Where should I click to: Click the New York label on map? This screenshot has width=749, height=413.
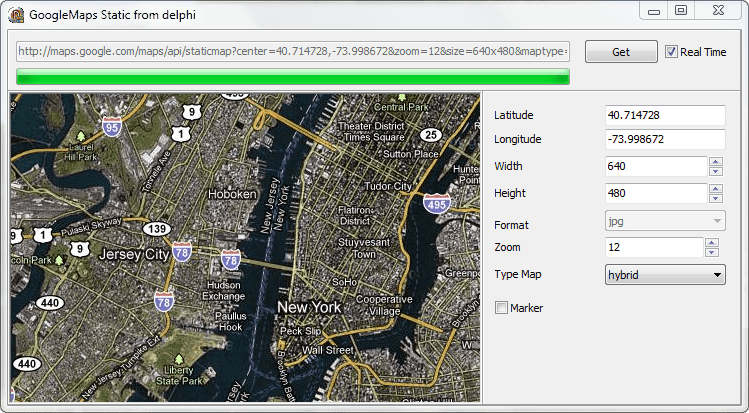[310, 307]
